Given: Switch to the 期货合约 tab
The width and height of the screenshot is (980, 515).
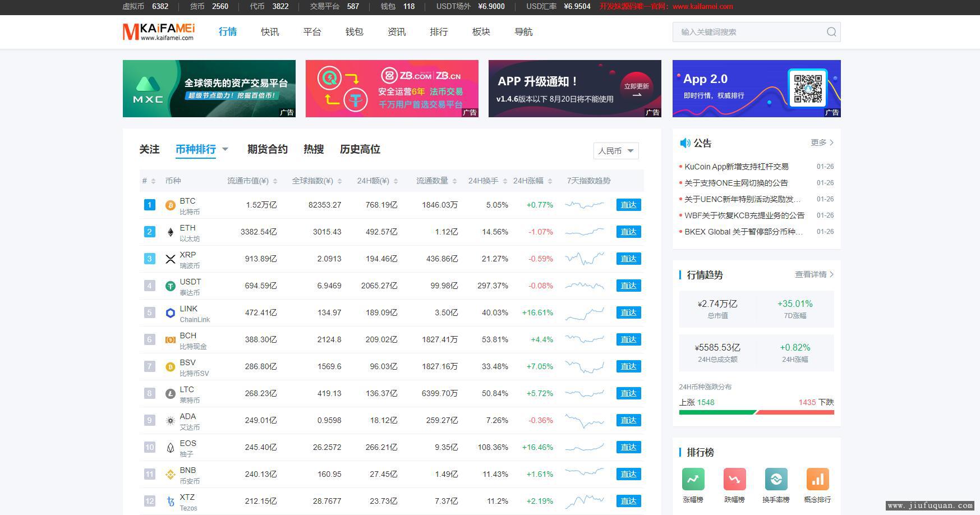Looking at the screenshot, I should click(268, 149).
